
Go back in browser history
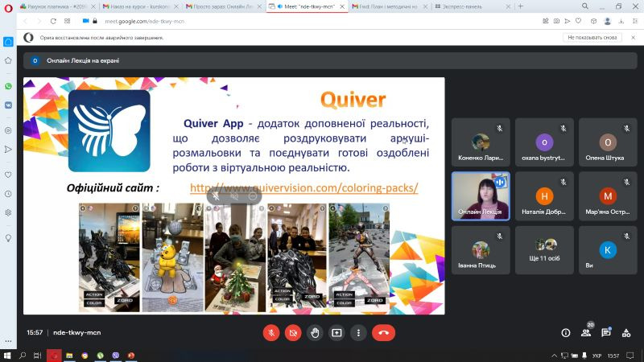(26, 21)
